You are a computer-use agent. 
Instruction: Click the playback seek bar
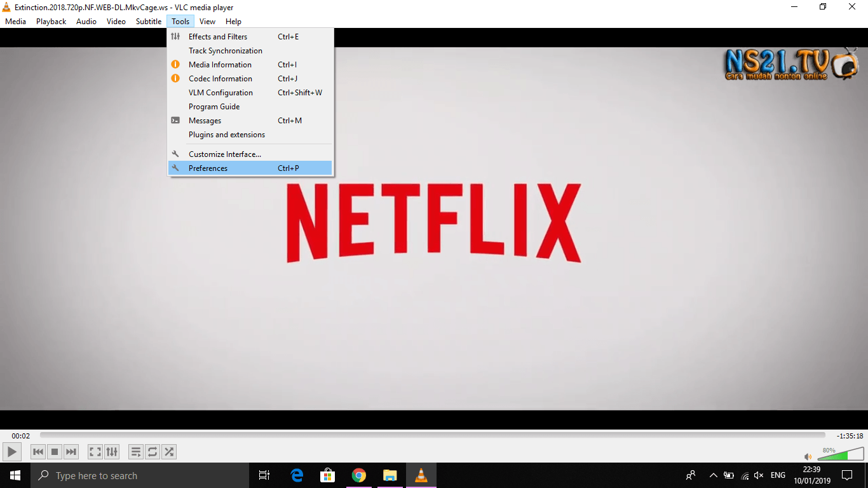(x=433, y=435)
